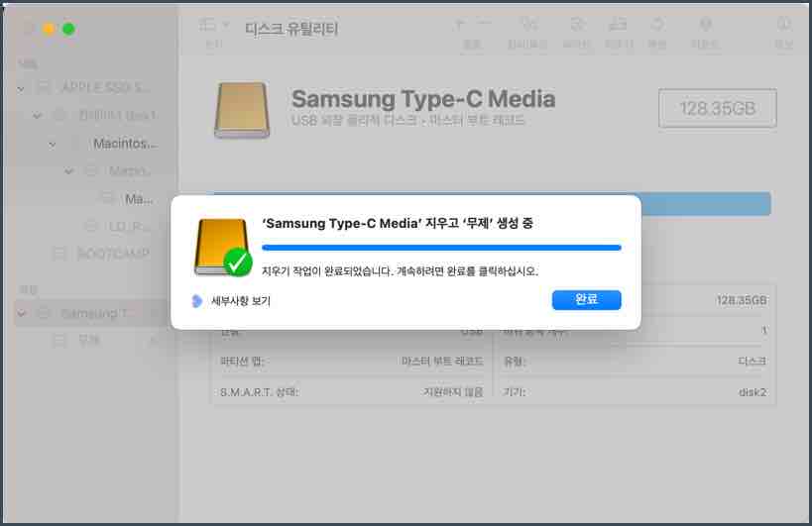Collapse the container disk1 row chevron
812x526 pixels.
pos(37,115)
